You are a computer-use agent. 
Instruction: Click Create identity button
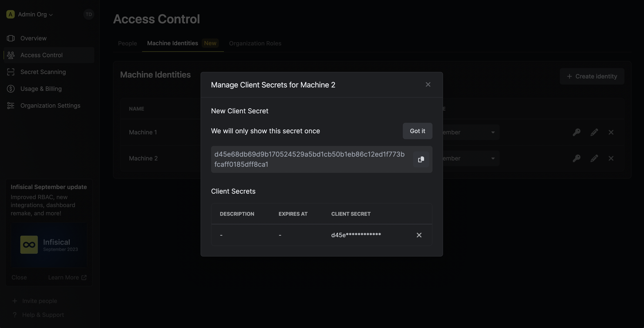592,77
